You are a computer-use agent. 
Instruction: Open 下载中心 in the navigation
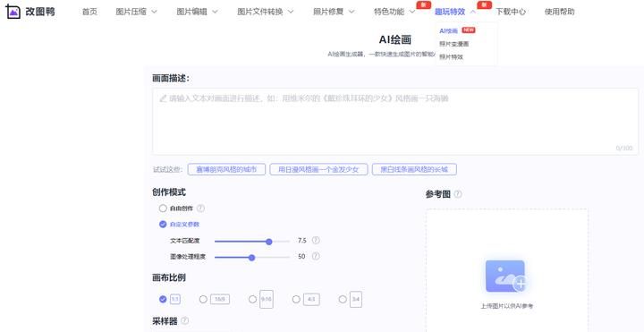click(x=511, y=12)
